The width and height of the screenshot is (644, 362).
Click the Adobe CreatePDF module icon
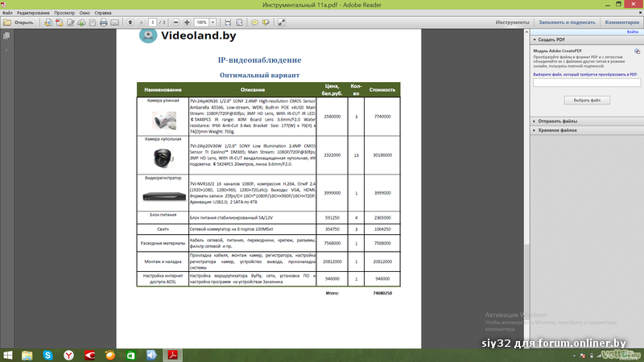pos(637,51)
